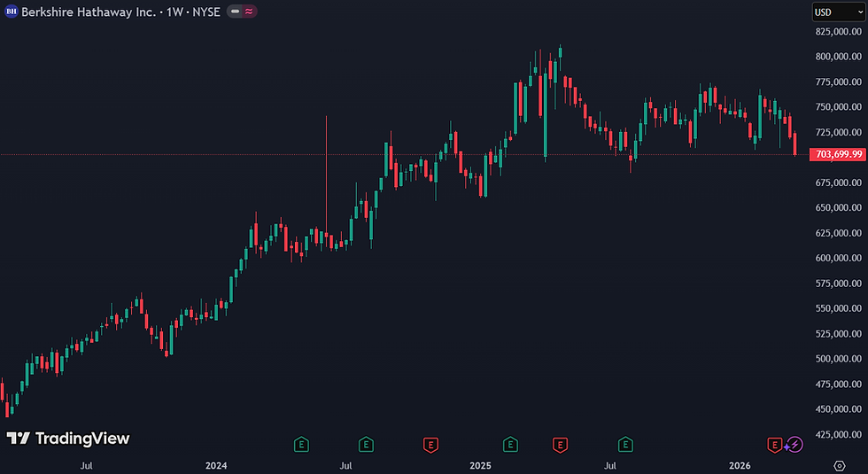
Task: Click the 2025 label on the time axis
Action: 480,466
